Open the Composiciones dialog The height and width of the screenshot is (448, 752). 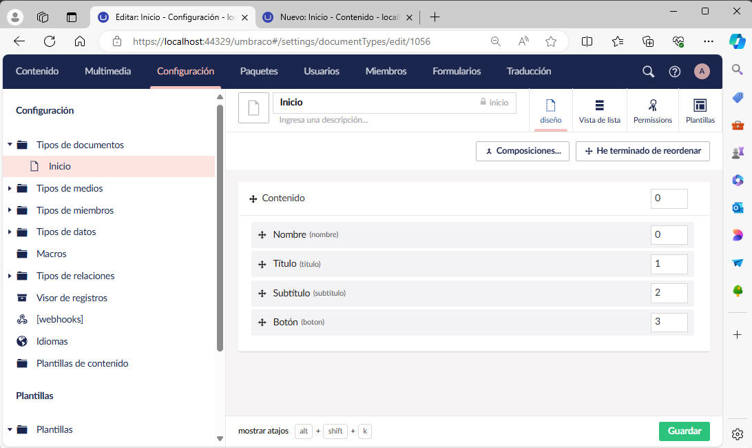pos(522,151)
